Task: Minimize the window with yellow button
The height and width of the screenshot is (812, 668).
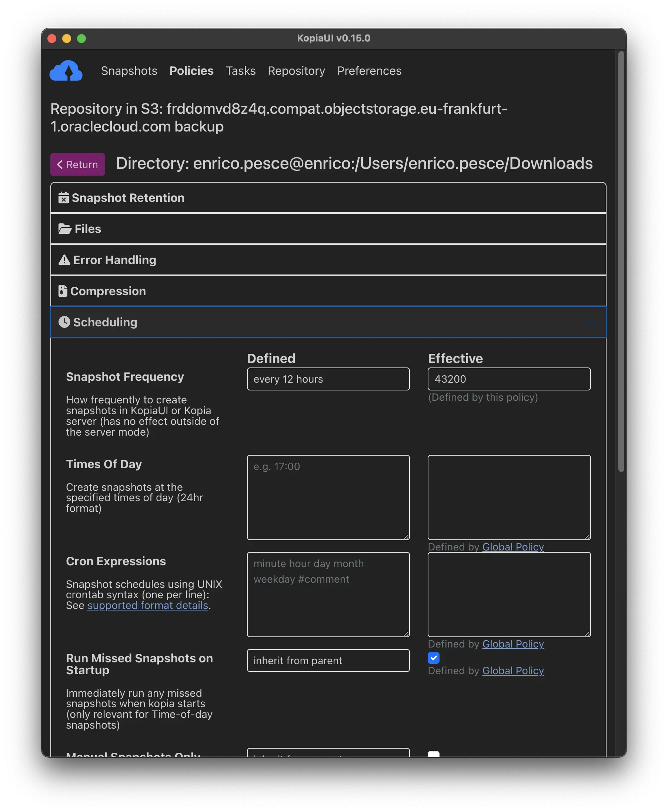Action: tap(67, 39)
